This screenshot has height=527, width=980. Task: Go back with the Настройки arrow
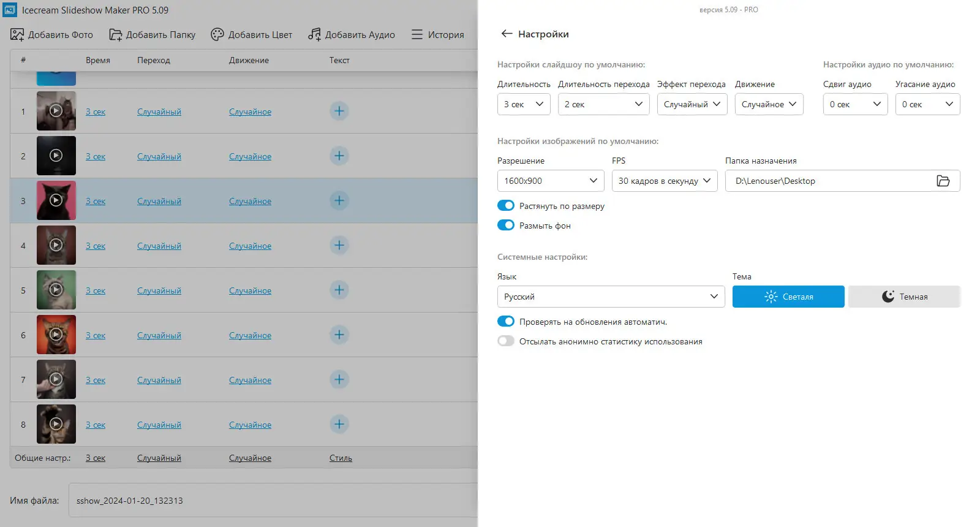[507, 34]
